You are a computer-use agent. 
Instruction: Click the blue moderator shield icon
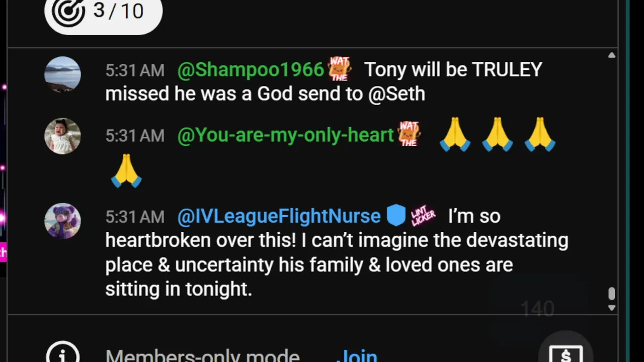tap(396, 216)
